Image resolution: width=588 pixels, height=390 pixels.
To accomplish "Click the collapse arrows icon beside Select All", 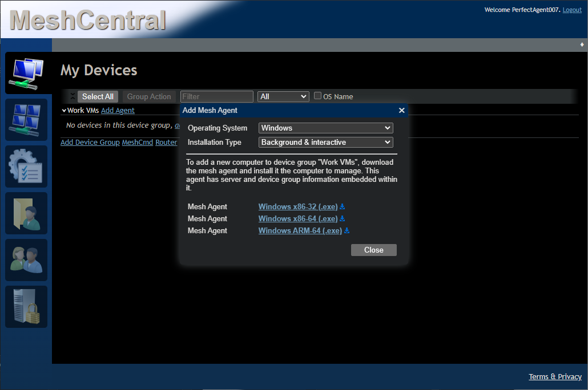I will 73,96.
